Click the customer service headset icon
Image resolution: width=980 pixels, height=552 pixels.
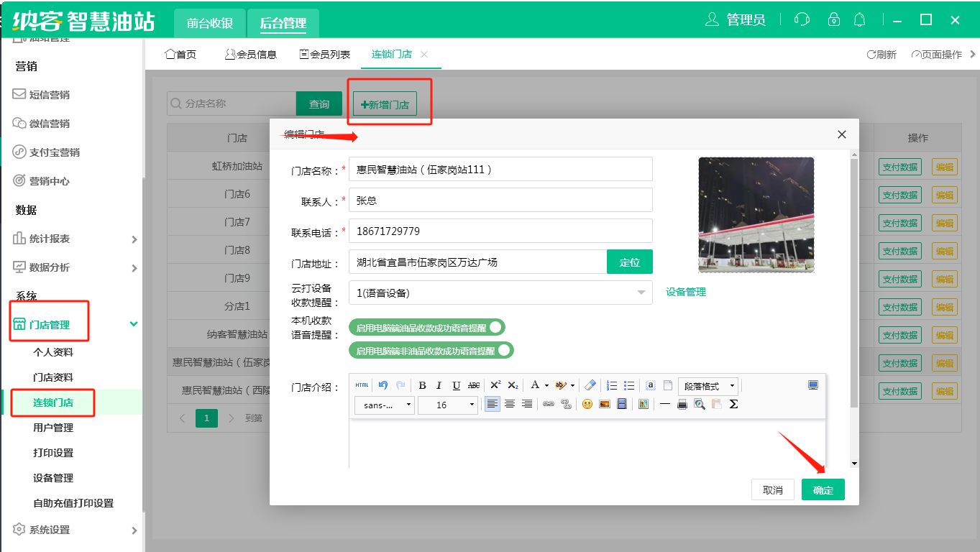coord(802,19)
